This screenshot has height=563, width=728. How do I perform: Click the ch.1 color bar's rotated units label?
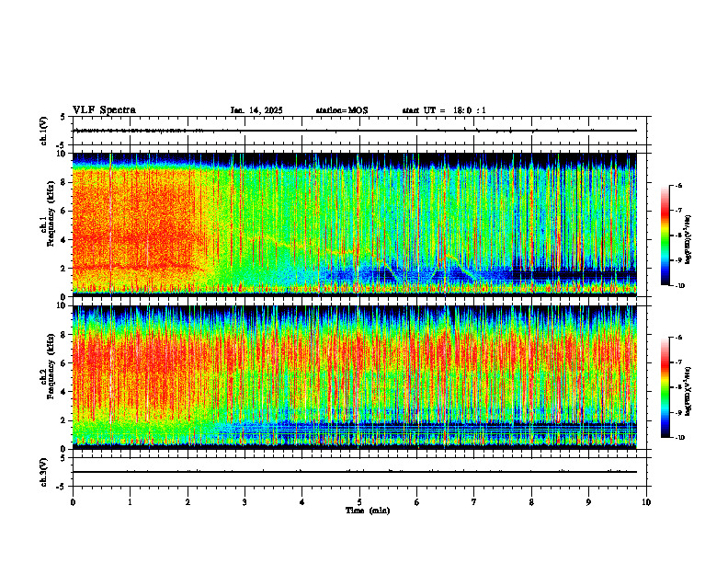[688, 240]
